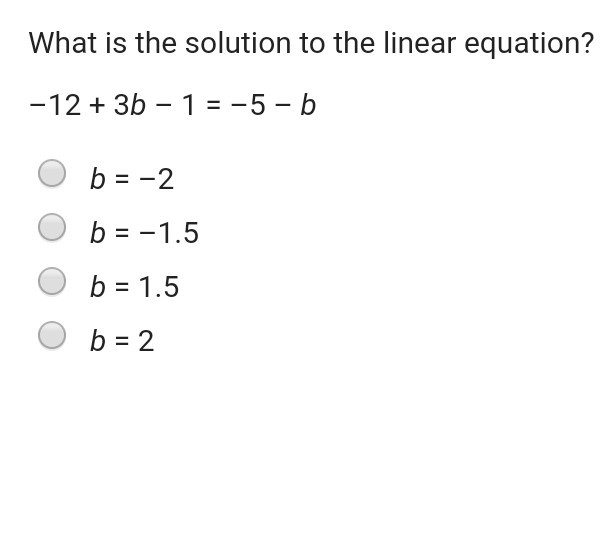
Task: Click the word 'solution' in the question
Action: (x=224, y=44)
